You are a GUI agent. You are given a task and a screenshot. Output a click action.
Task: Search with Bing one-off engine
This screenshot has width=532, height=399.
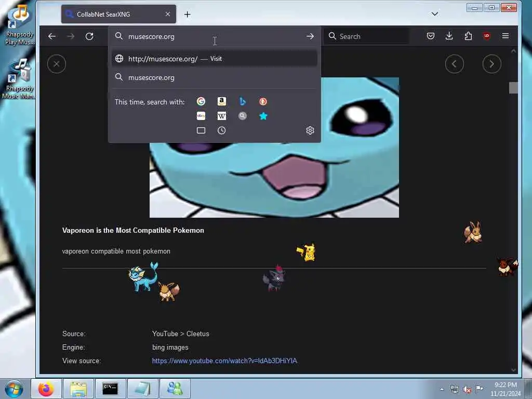pos(242,101)
